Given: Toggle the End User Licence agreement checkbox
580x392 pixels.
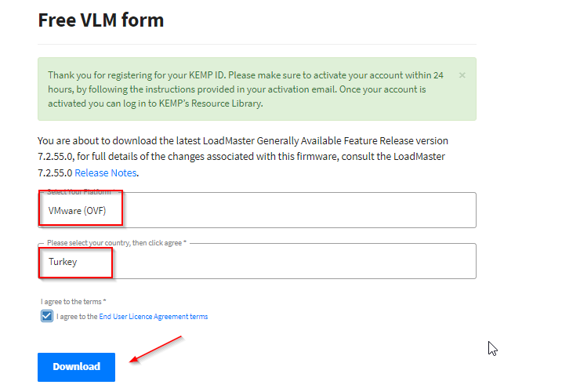Looking at the screenshot, I should pos(47,316).
